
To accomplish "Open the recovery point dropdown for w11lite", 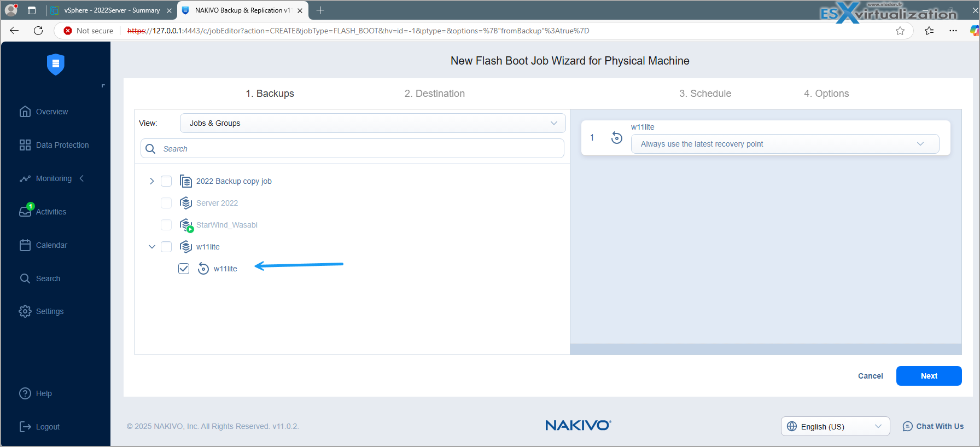I will click(785, 144).
